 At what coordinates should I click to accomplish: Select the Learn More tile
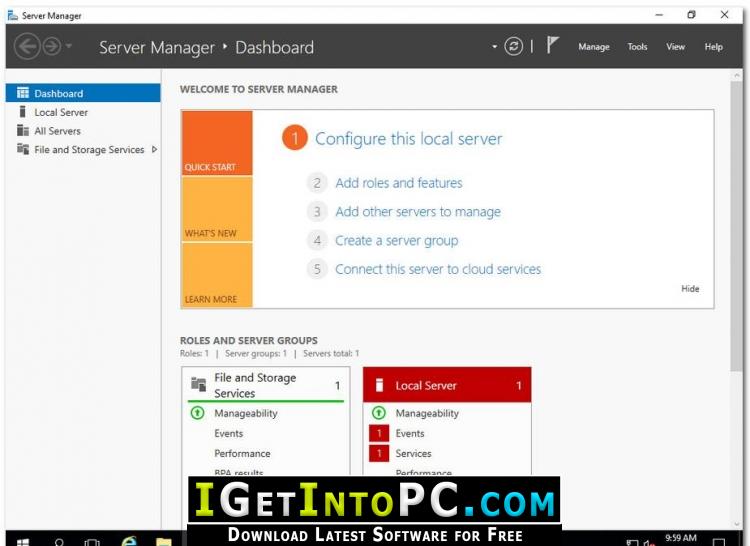tap(217, 275)
